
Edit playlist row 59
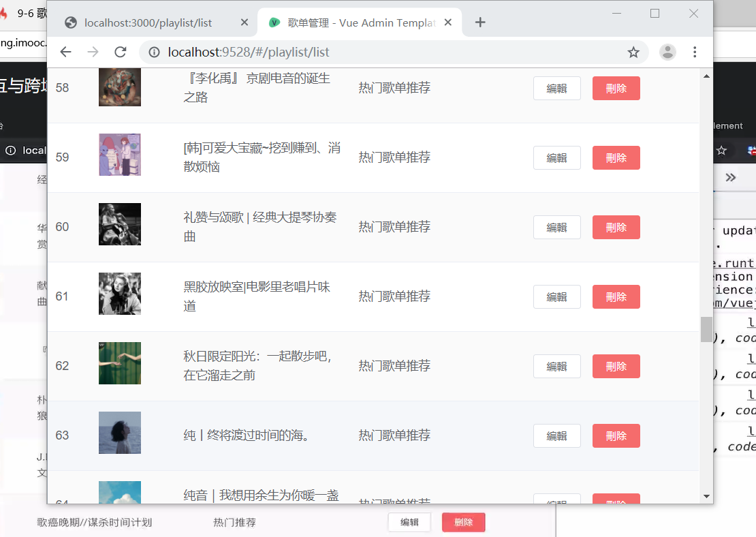557,158
